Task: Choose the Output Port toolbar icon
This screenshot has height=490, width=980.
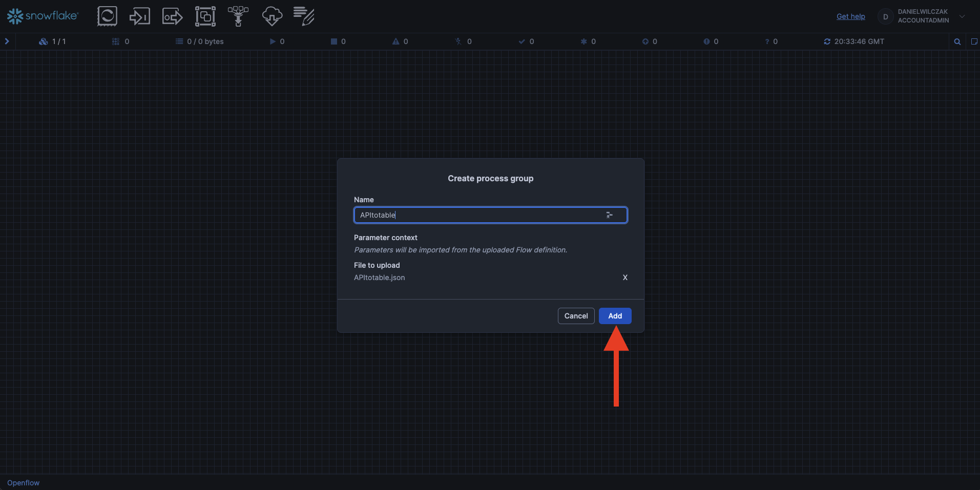Action: [x=172, y=16]
